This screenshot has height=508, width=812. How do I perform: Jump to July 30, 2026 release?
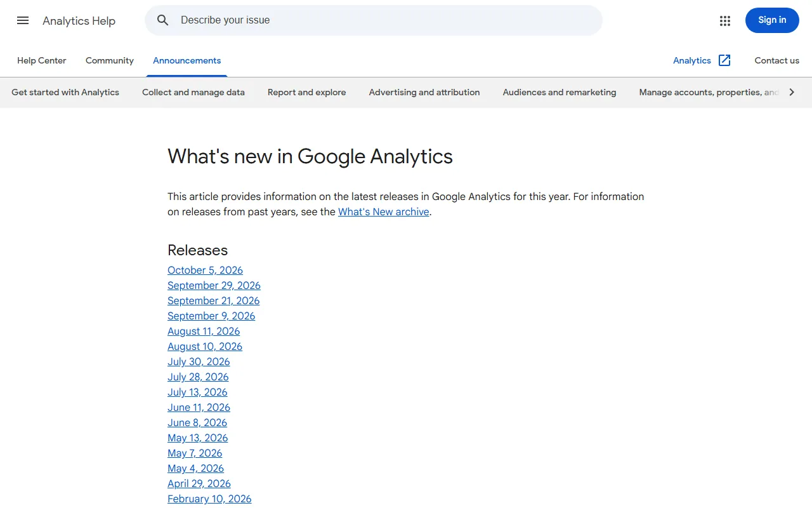point(199,361)
